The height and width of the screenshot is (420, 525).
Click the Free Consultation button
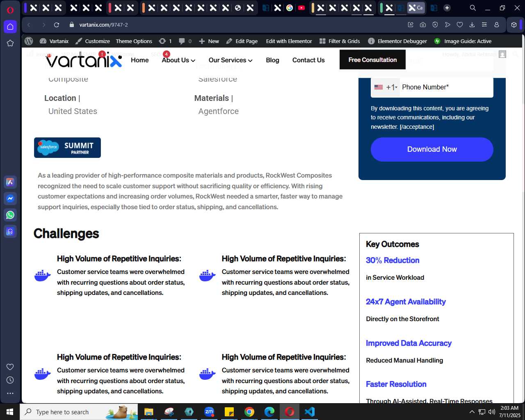coord(372,59)
